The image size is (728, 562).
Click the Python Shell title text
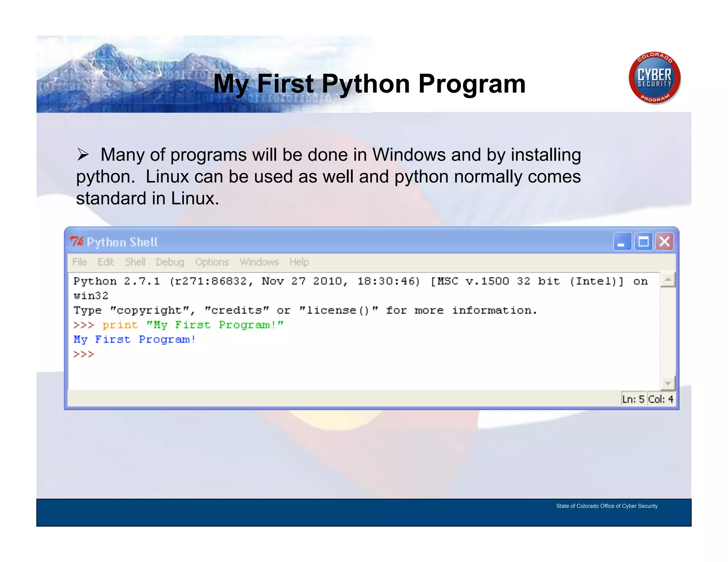coord(122,242)
